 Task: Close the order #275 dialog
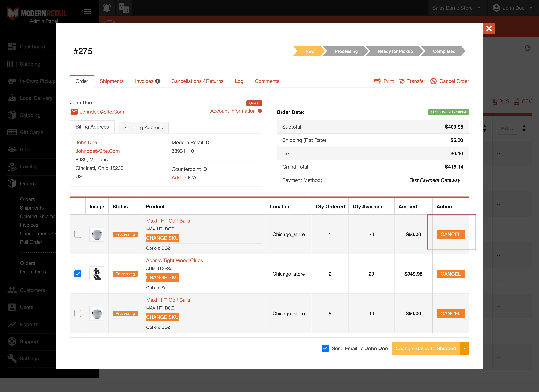point(489,29)
